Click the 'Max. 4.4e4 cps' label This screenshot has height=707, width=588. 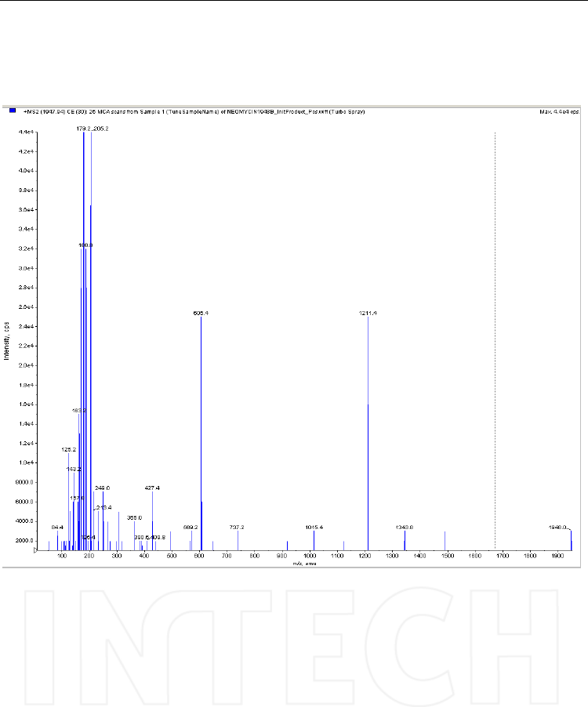559,111
